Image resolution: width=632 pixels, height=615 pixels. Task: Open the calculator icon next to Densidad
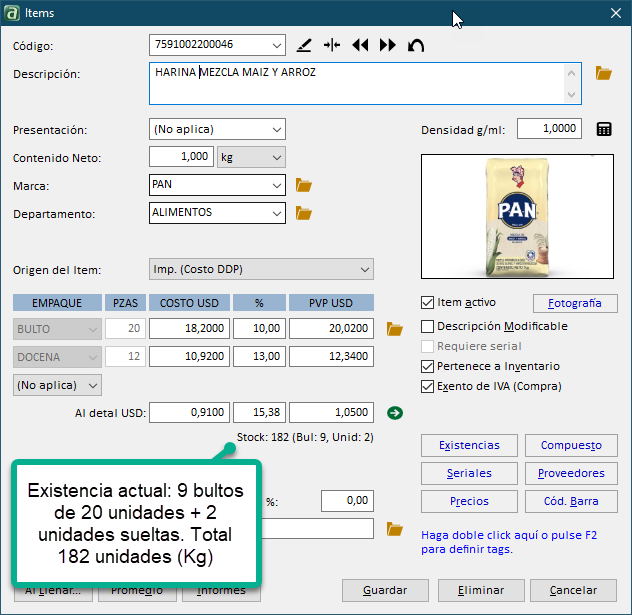point(604,129)
